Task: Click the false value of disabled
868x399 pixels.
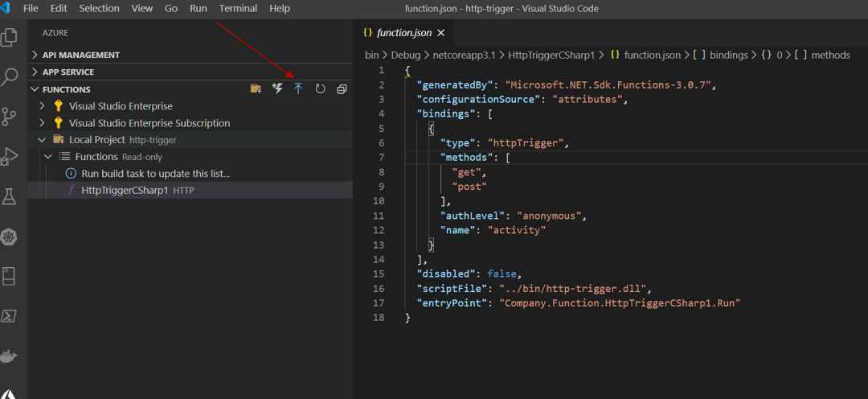Action: click(501, 274)
